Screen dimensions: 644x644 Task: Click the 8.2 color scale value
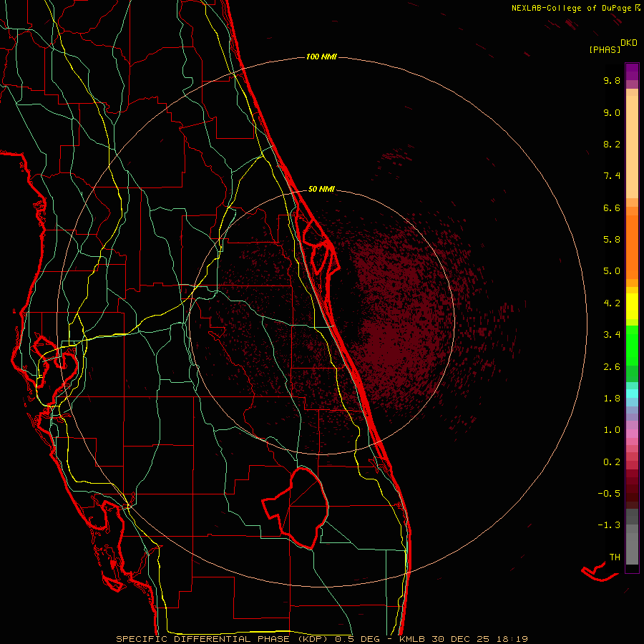click(x=612, y=144)
